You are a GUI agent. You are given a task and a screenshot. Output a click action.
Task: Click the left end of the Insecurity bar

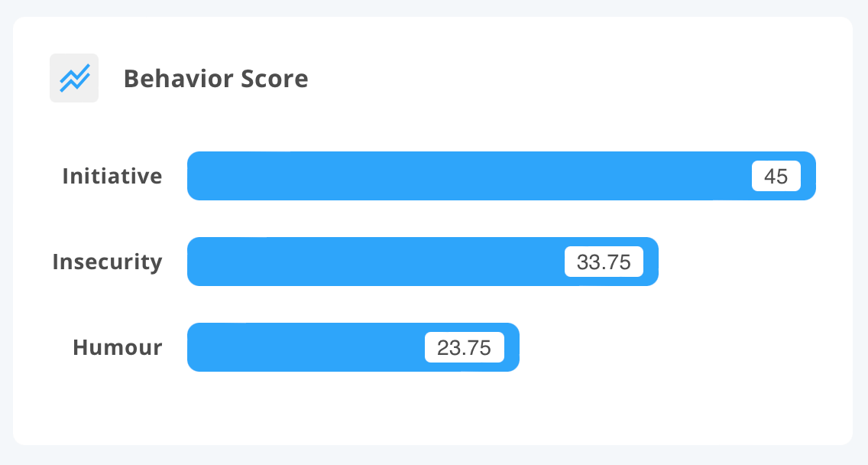point(196,262)
